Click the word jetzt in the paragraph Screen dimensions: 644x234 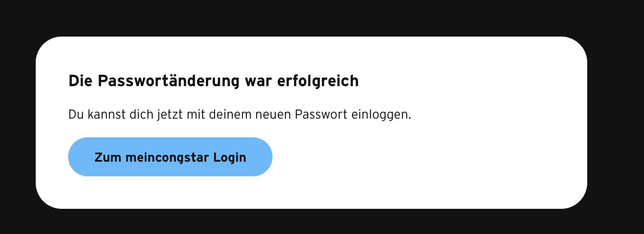170,115
